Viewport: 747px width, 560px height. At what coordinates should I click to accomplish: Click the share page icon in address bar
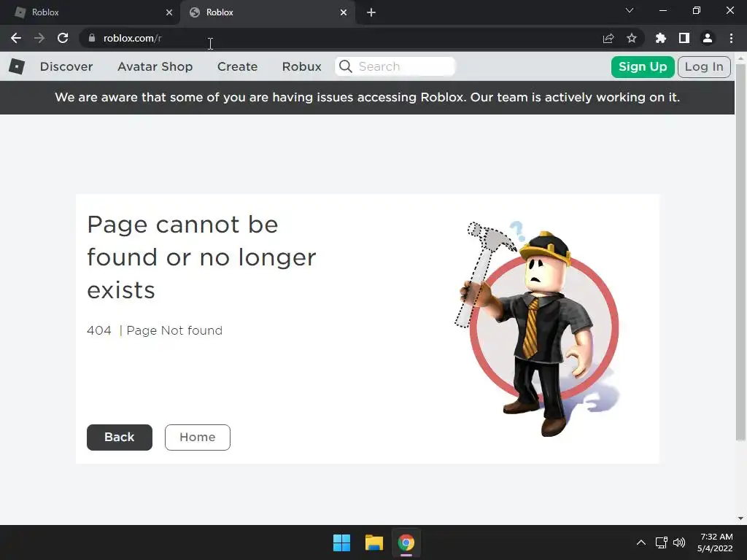click(608, 38)
